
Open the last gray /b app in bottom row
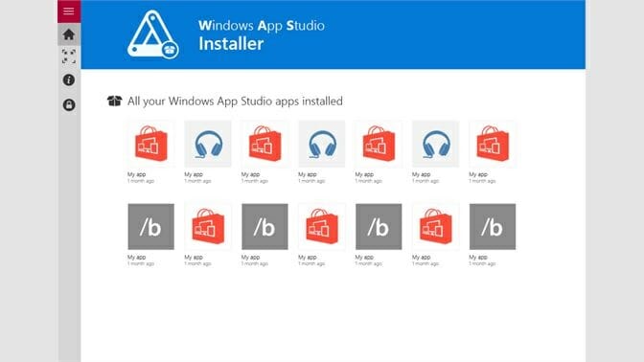pyautogui.click(x=493, y=227)
